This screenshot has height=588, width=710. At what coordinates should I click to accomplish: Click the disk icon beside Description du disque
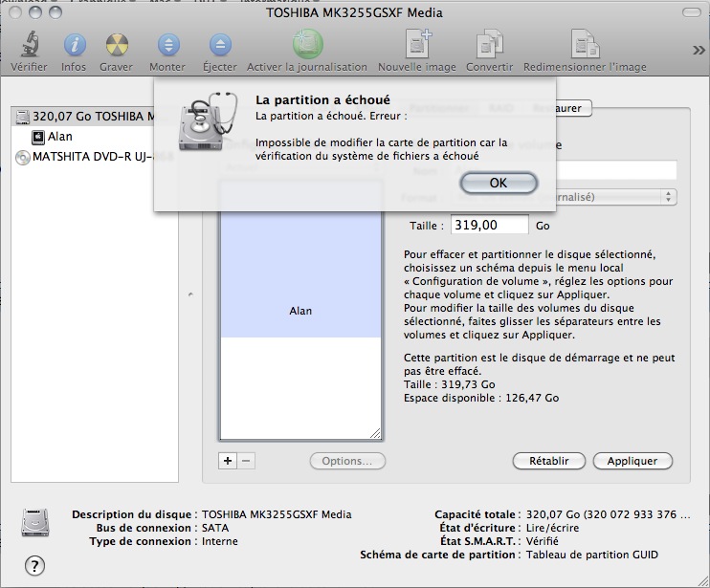(34, 522)
